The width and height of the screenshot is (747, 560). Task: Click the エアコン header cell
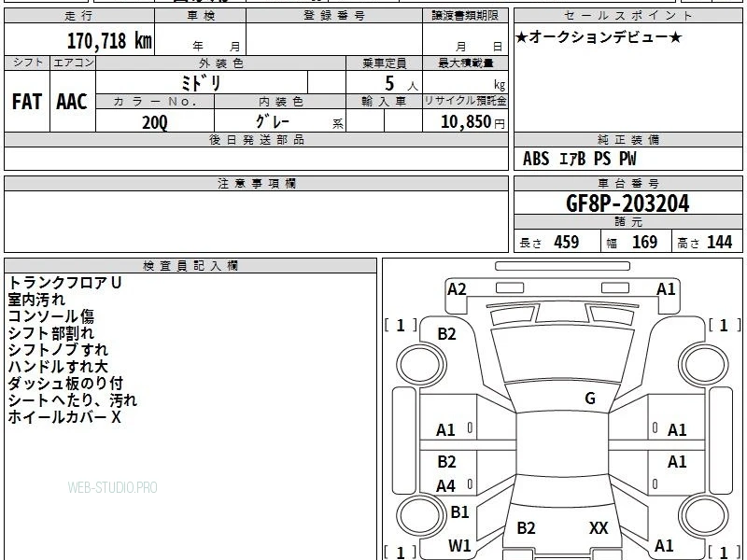[x=73, y=63]
